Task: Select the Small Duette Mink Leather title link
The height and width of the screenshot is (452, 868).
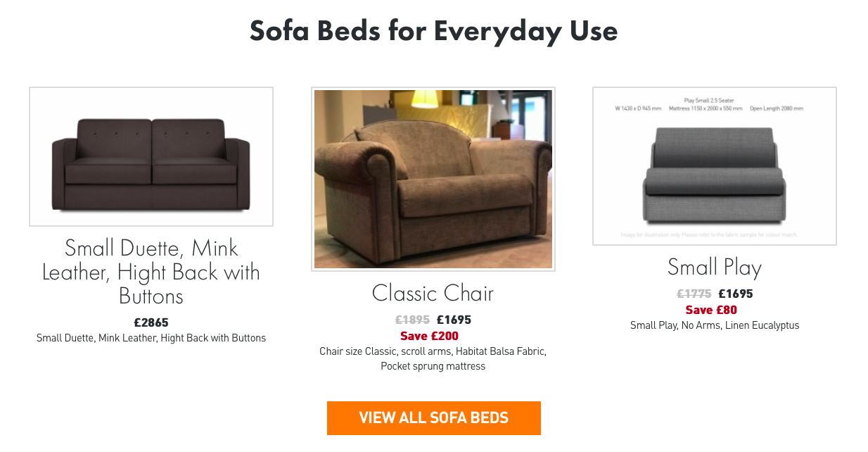Action: 151,272
